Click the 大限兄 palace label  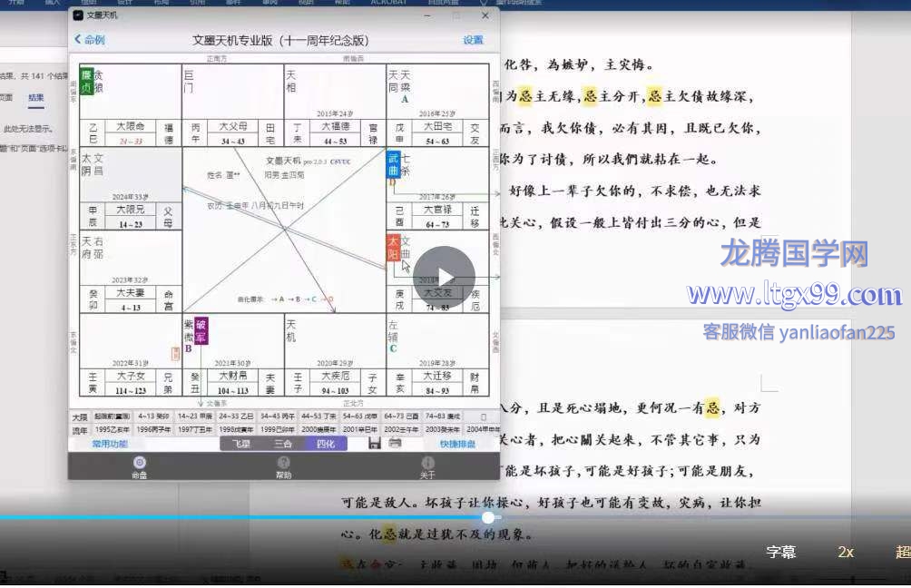(130, 210)
